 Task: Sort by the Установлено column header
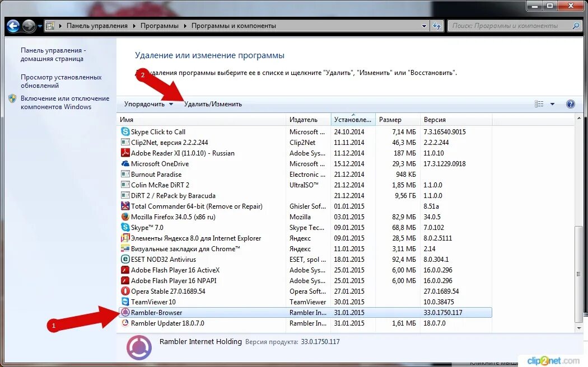pyautogui.click(x=353, y=120)
